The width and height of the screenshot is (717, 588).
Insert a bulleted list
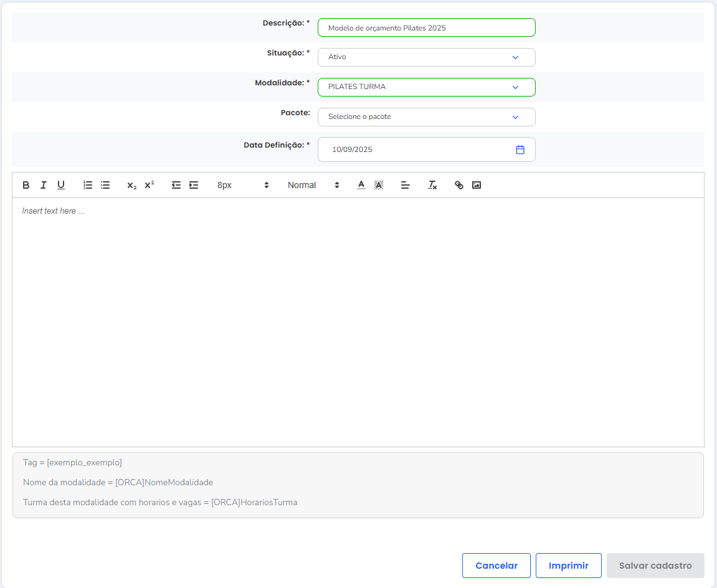(105, 185)
